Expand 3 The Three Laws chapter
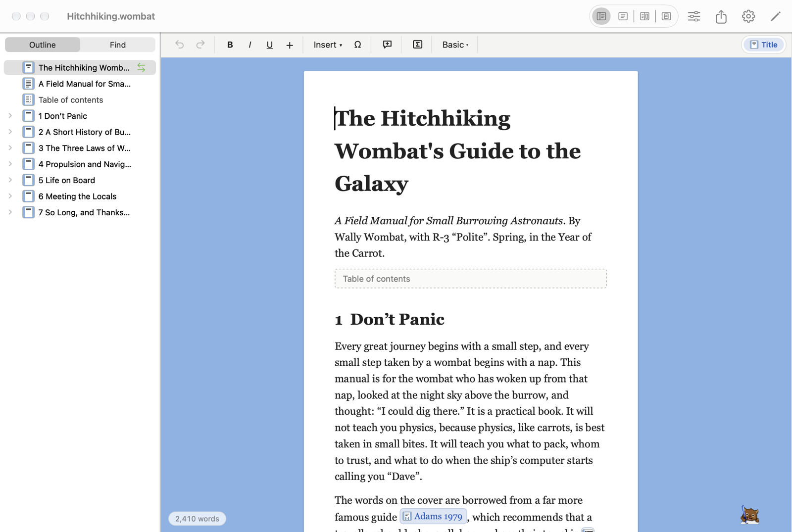Screen dimensions: 792x532 [x=10, y=148]
